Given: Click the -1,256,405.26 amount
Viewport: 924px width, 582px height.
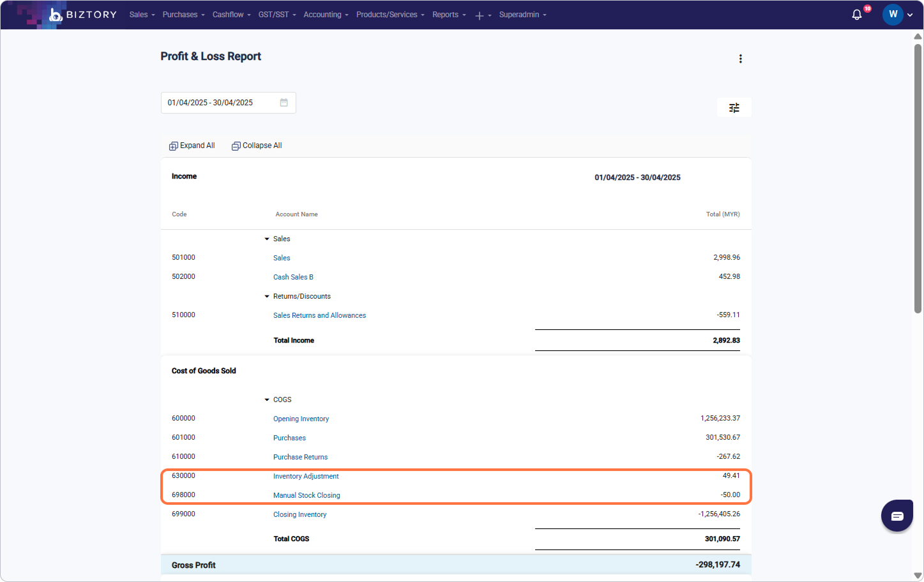Looking at the screenshot, I should tap(719, 514).
